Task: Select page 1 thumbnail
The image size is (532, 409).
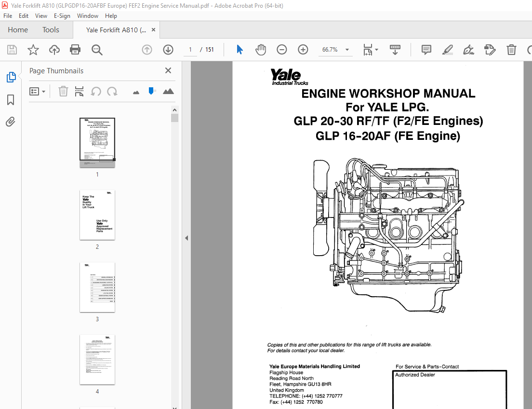Action: pyautogui.click(x=97, y=142)
